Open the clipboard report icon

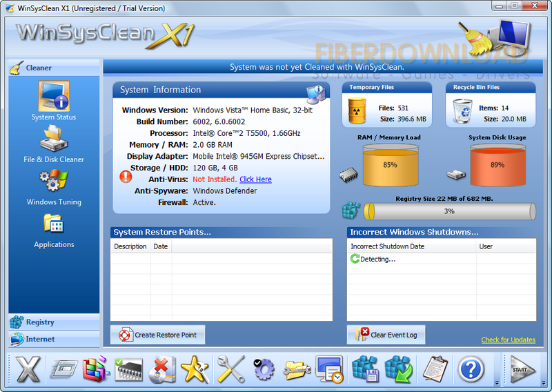pyautogui.click(x=435, y=369)
